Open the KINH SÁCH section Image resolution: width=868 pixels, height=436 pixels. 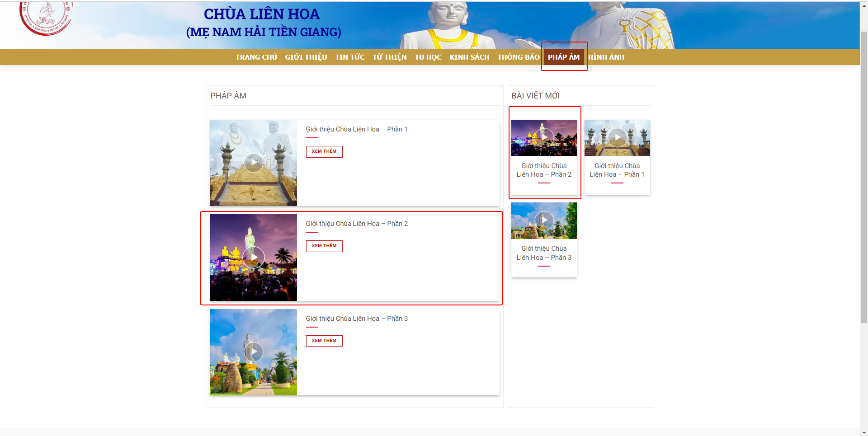[x=469, y=57]
